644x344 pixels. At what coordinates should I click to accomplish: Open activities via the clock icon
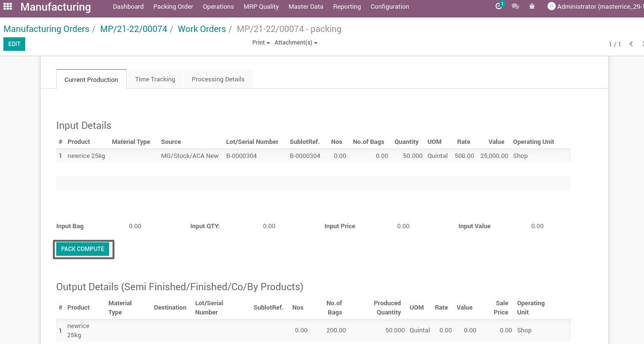pos(499,7)
